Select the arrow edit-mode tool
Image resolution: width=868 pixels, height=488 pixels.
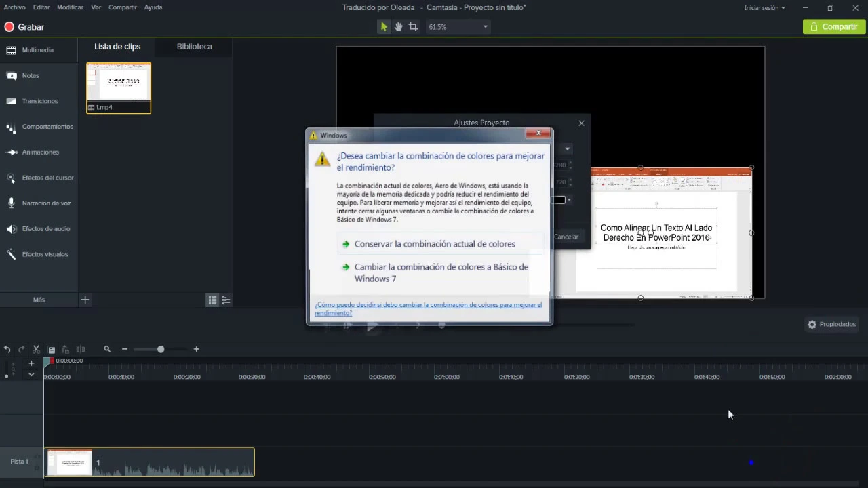(x=384, y=26)
